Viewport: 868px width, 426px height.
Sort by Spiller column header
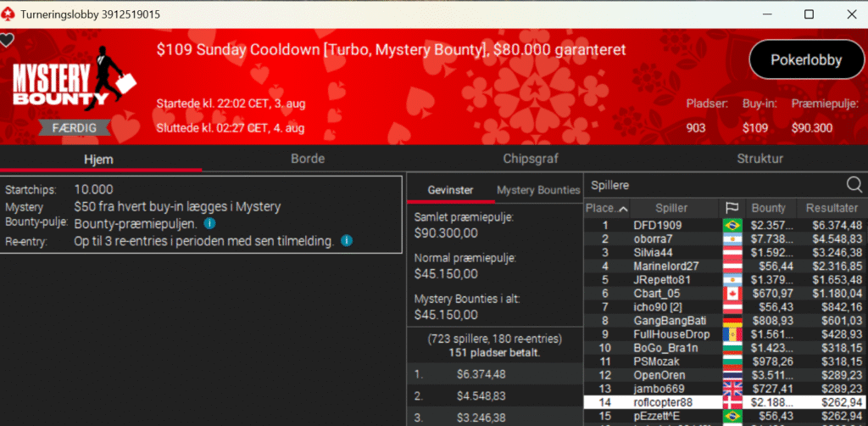[x=671, y=208]
